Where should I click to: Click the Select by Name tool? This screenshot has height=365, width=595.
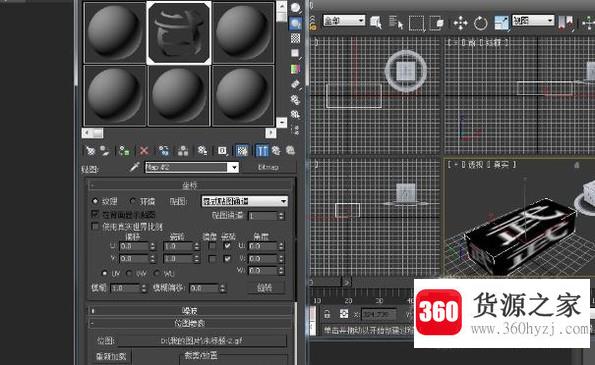click(396, 23)
